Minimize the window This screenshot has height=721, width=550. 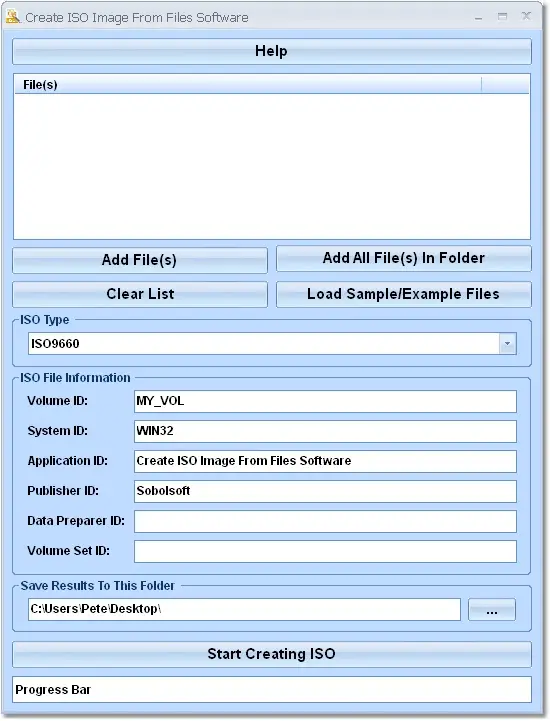pyautogui.click(x=479, y=17)
